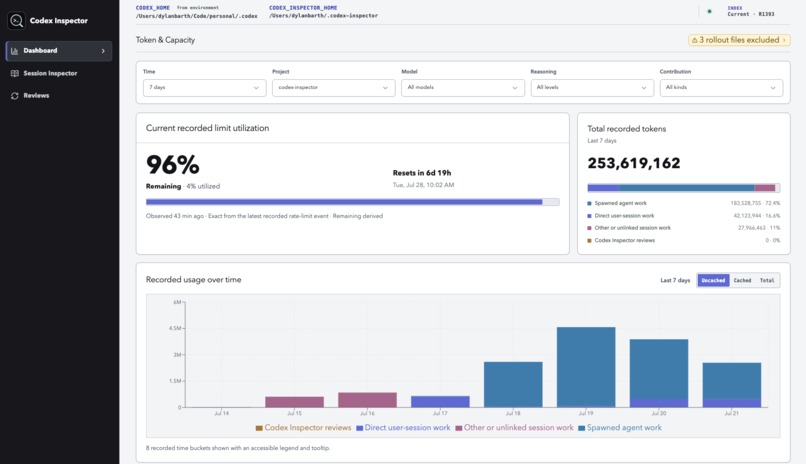The height and width of the screenshot is (464, 806).
Task: Open the Project dropdown showing codex-inspector
Action: click(x=334, y=88)
